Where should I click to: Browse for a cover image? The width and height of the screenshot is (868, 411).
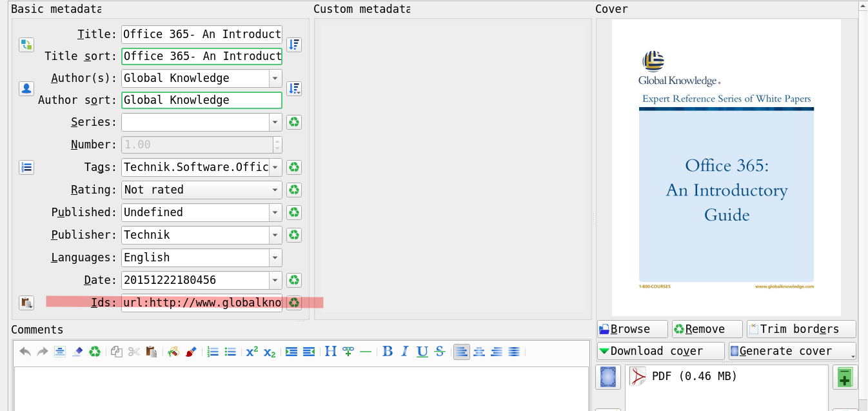[632, 329]
